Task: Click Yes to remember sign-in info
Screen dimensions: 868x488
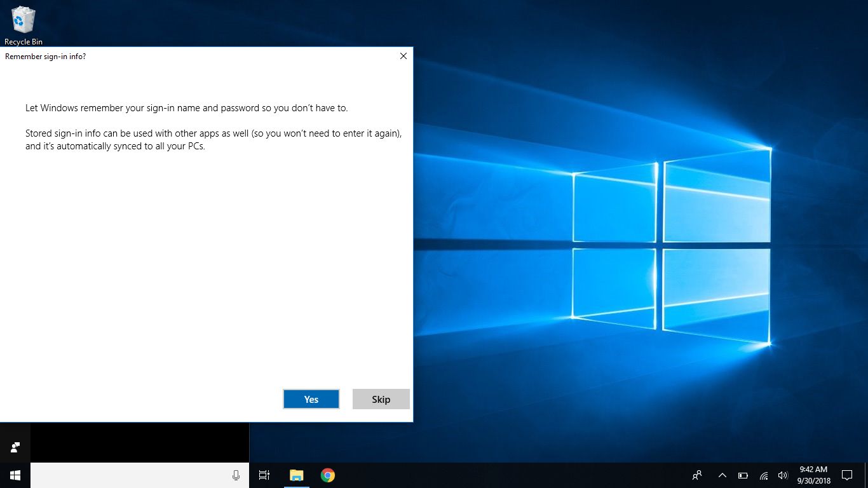Action: (311, 399)
